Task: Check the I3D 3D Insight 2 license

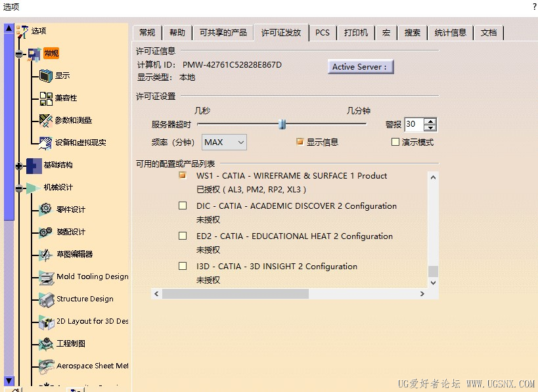Action: click(183, 266)
